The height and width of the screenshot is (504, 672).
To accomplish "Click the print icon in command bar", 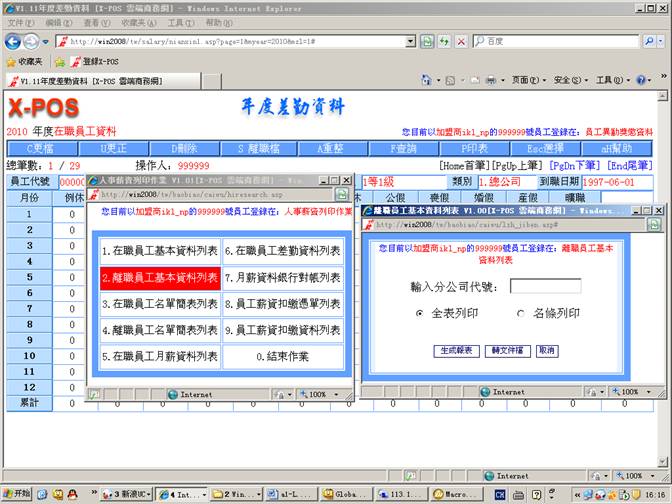I will [x=492, y=80].
